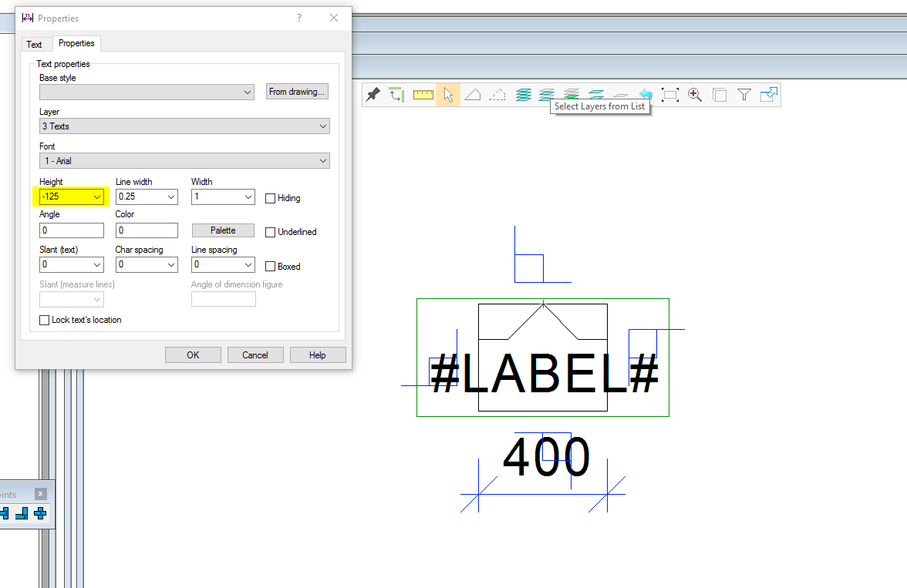This screenshot has height=588, width=907.
Task: Select the Properties tab
Action: (76, 44)
